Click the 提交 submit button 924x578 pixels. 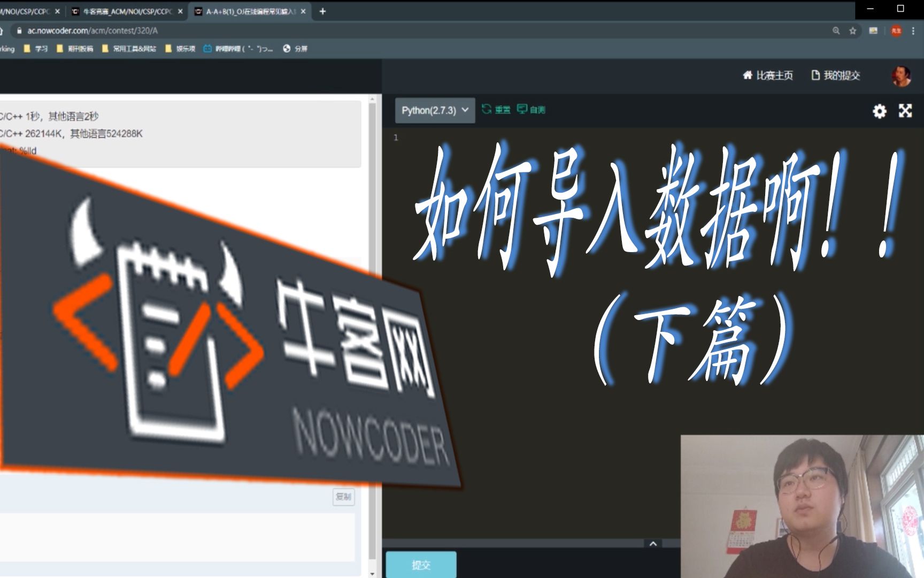421,565
